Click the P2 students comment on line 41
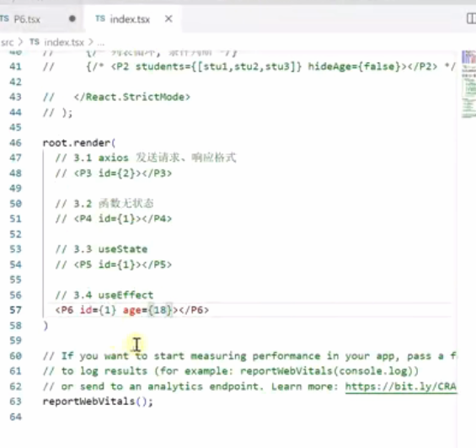 [x=249, y=67]
